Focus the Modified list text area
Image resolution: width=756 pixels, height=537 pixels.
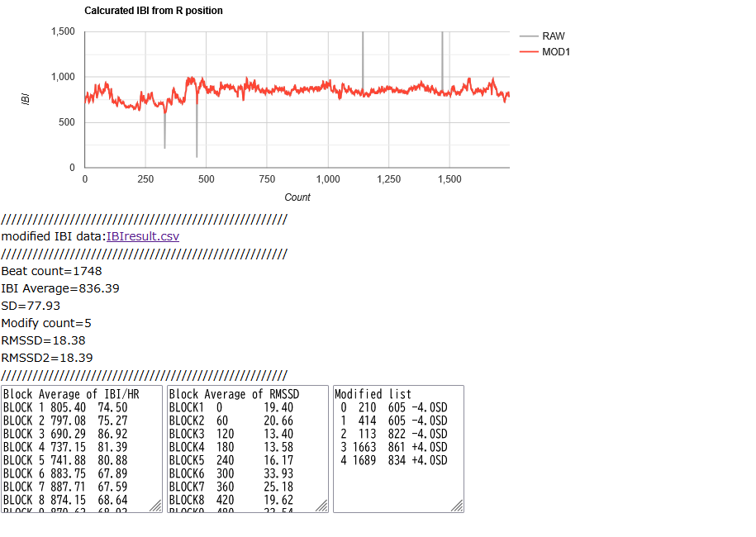click(x=397, y=487)
